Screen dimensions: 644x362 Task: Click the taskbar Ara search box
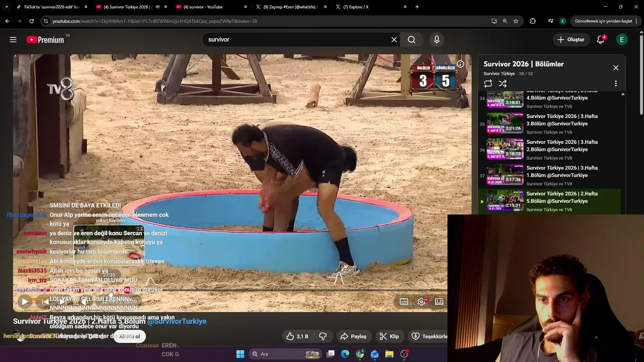(285, 354)
